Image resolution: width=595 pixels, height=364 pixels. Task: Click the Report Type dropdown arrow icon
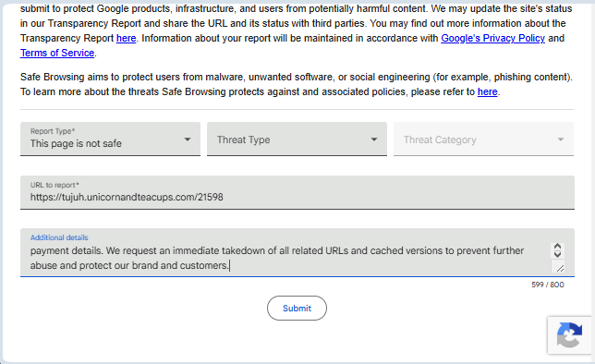(x=188, y=140)
